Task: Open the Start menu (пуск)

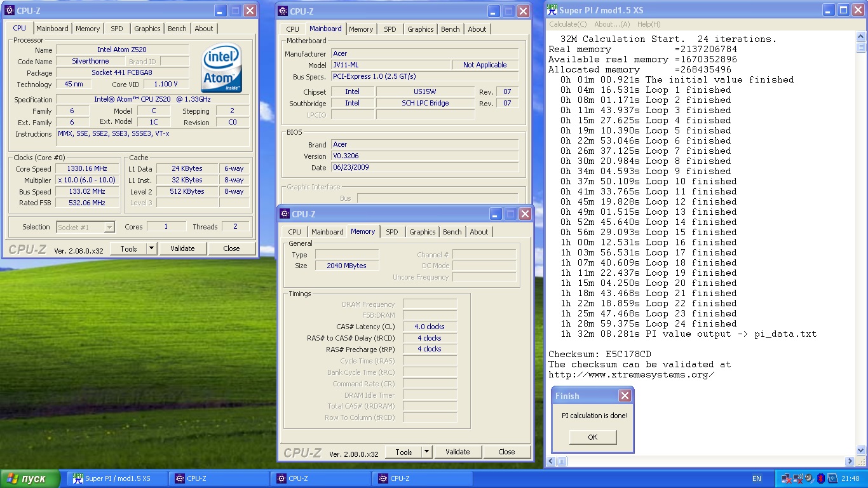Action: [30, 478]
